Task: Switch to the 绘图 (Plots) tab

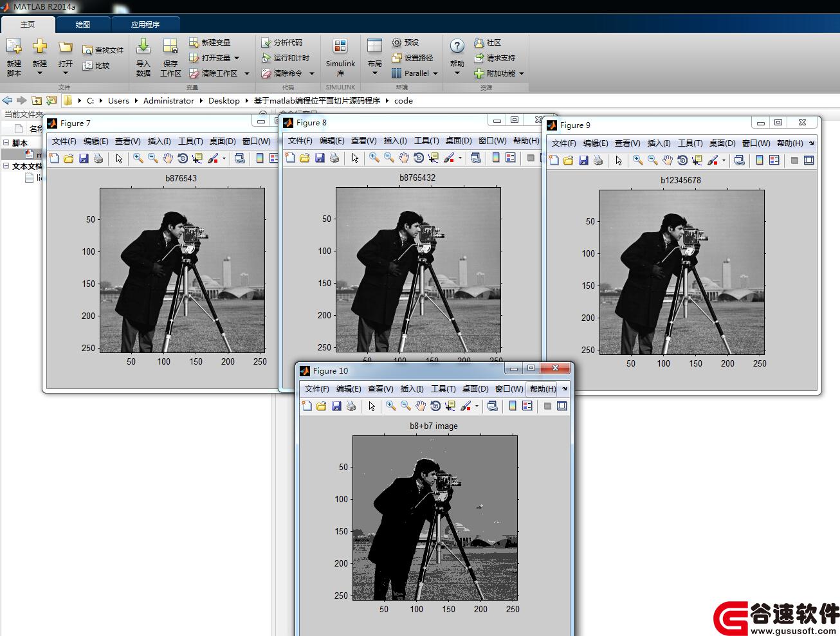Action: pos(83,24)
